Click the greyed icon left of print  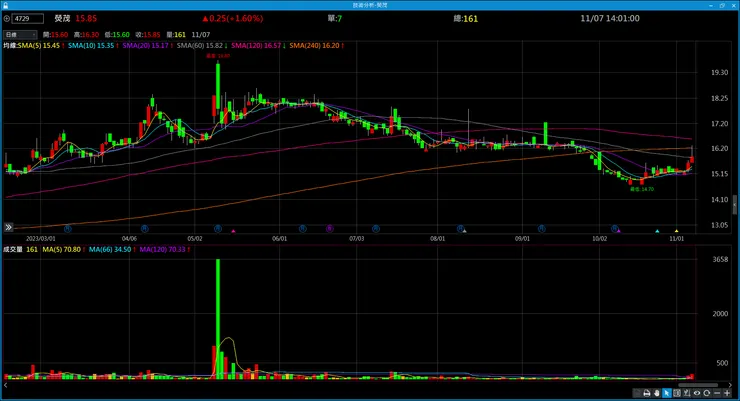click(x=636, y=393)
